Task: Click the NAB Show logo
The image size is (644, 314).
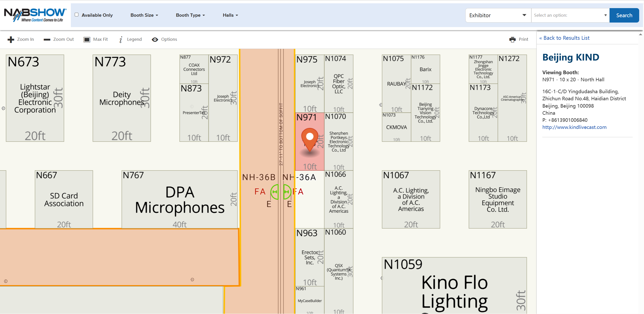Action: [35, 15]
